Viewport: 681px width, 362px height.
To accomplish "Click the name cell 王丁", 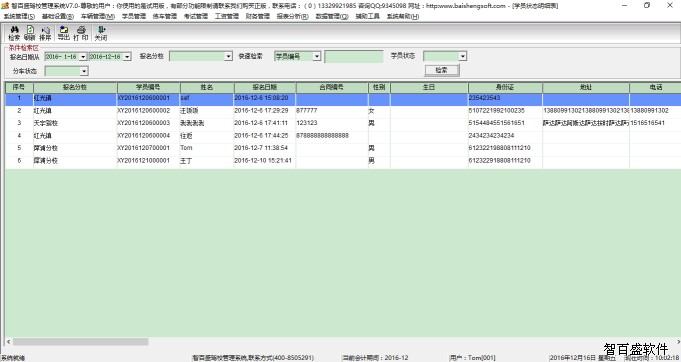I will 207,161.
